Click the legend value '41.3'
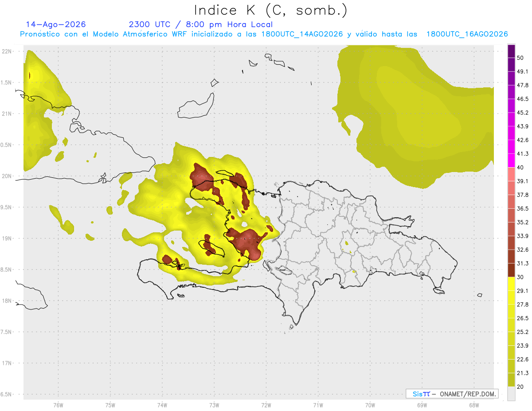Viewport: 532px width, 411px height. [523, 154]
